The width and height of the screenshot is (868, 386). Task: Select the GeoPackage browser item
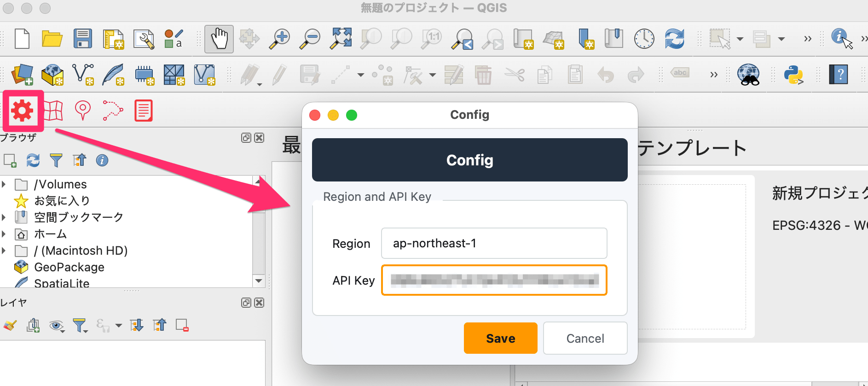pos(69,267)
